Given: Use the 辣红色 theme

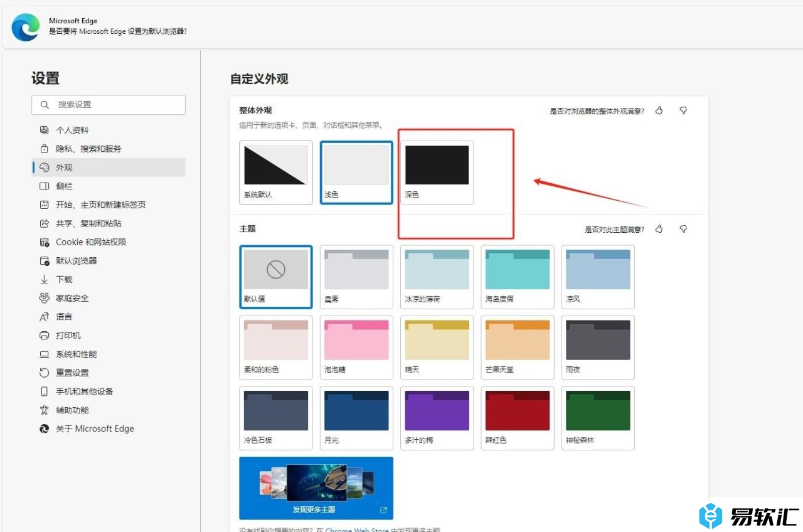Looking at the screenshot, I should click(518, 418).
